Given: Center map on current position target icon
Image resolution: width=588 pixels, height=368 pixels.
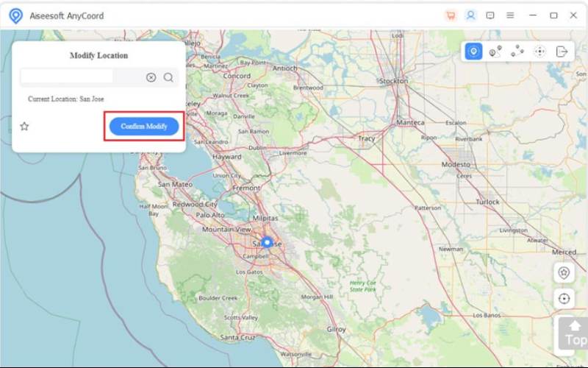Looking at the screenshot, I should (x=564, y=299).
